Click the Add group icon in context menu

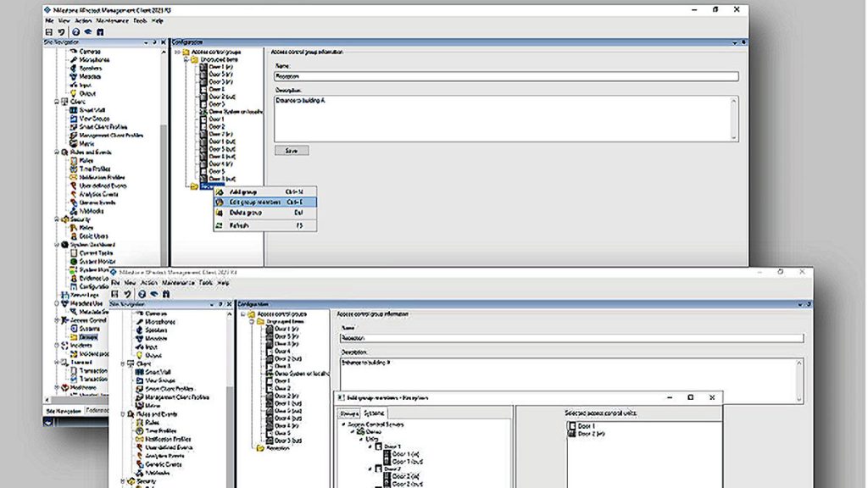pyautogui.click(x=220, y=191)
